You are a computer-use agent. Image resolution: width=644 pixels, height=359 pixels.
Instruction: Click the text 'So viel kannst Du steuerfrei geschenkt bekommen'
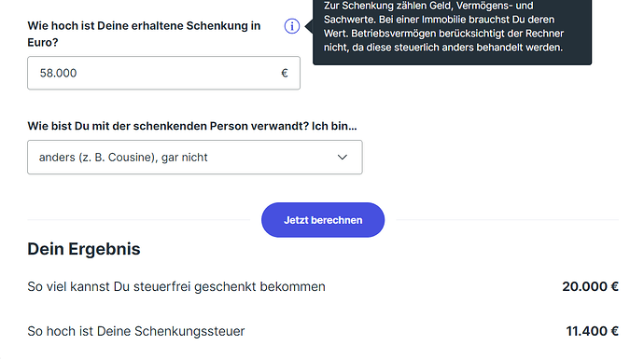[x=176, y=287]
